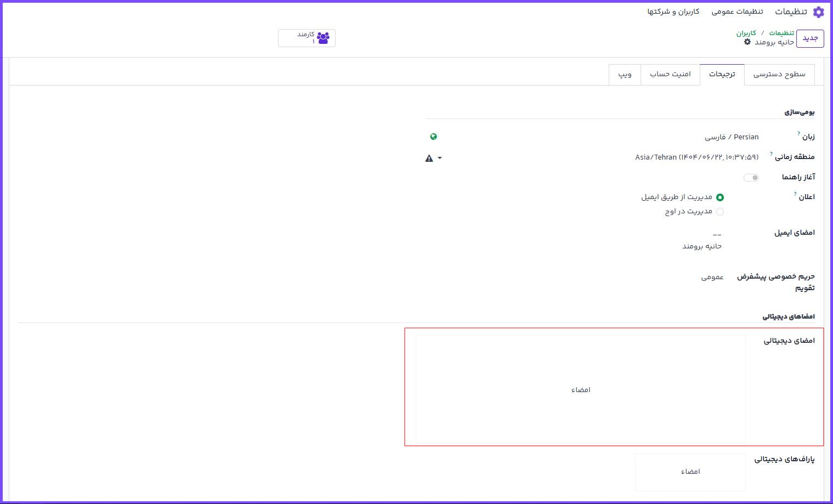Switch to the سطوح دسترسی tab

(x=779, y=75)
